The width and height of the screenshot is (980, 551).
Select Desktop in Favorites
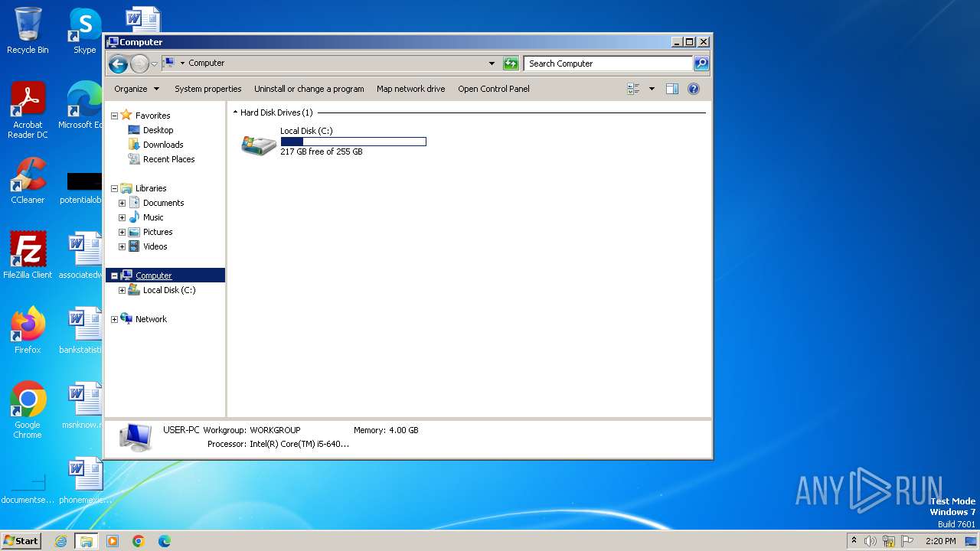pos(158,130)
